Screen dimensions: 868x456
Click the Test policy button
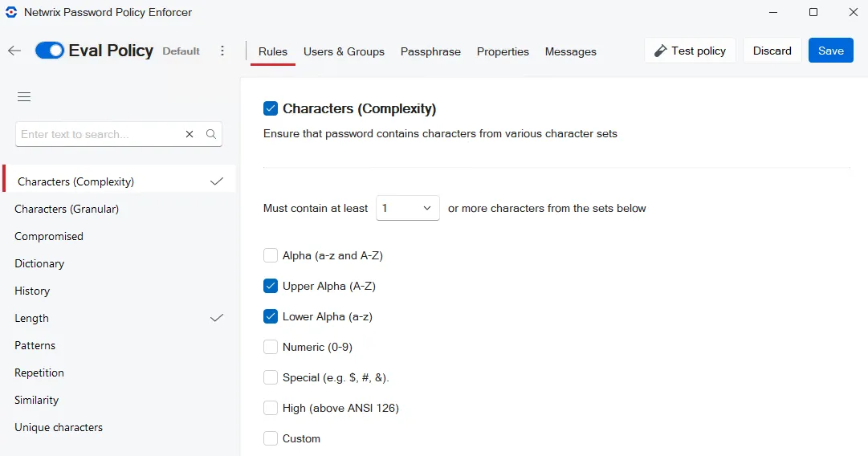[x=690, y=51]
